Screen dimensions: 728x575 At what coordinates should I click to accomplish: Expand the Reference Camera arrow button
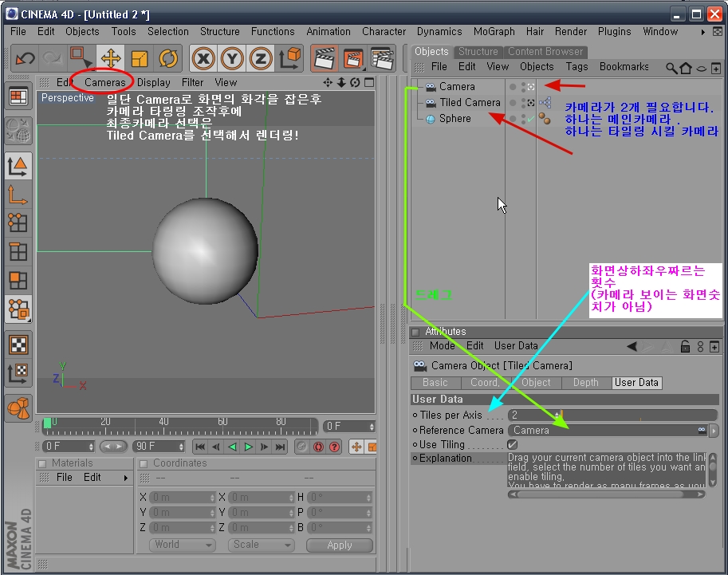pos(714,431)
